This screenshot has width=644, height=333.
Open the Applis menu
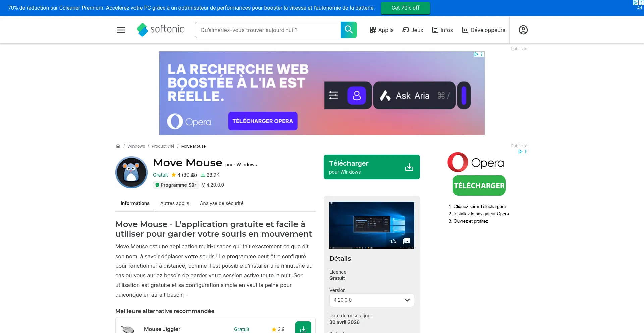pos(382,30)
